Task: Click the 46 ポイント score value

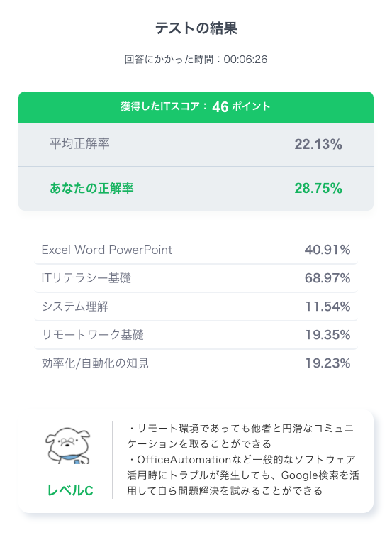Action: 241,106
